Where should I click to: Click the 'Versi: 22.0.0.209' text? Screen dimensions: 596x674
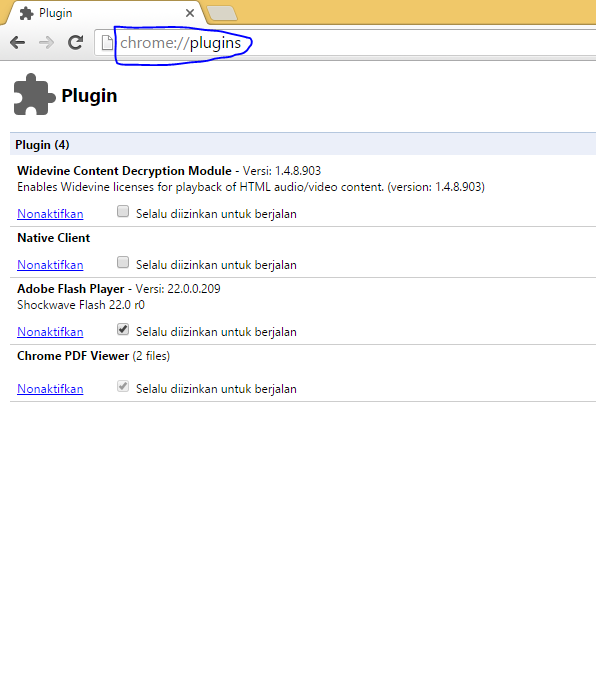pyautogui.click(x=178, y=289)
